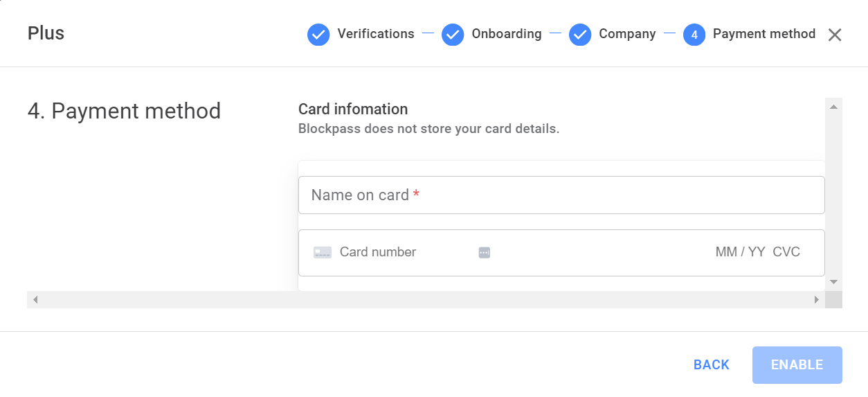Click the step 4 number circle
The image size is (868, 397).
(694, 35)
